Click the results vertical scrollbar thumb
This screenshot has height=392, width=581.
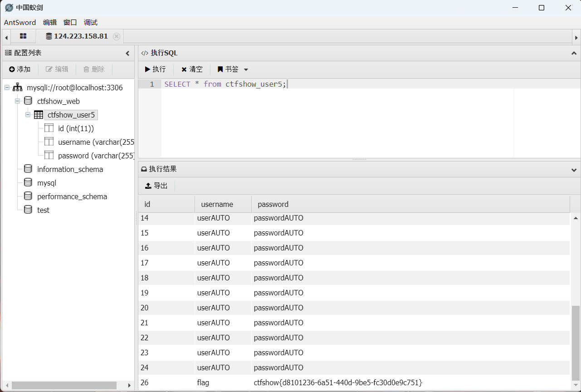576,343
